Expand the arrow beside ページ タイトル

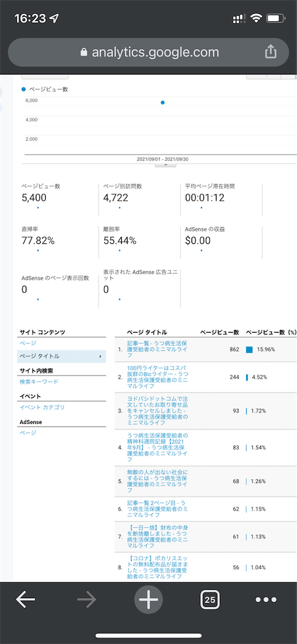pyautogui.click(x=100, y=357)
